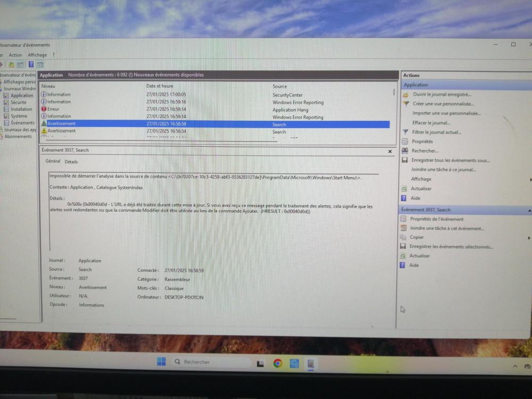Click Enregistrer les événements sélectionnés
532x399 pixels.
(451, 247)
